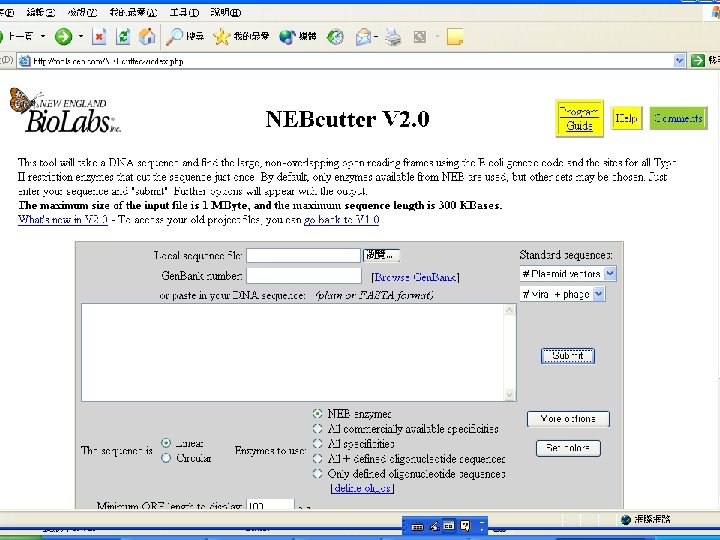Click the yellow note toolbar icon
This screenshot has width=720, height=540.
455,36
